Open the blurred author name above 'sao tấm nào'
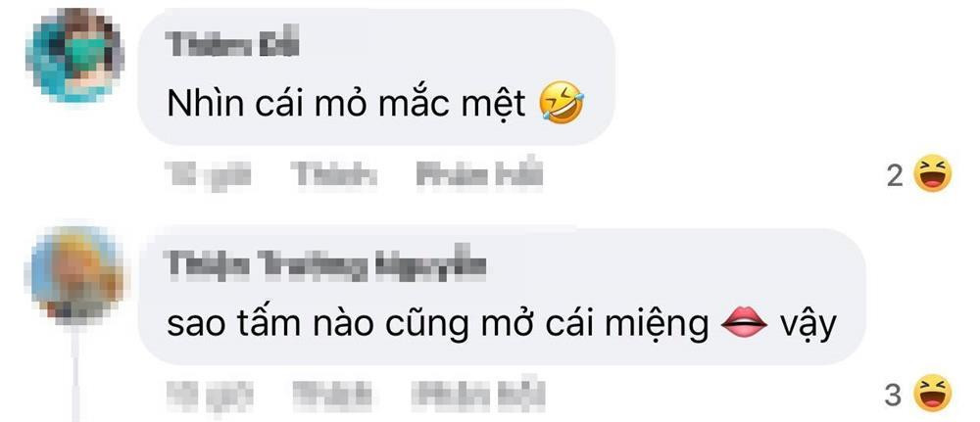 coord(325,265)
